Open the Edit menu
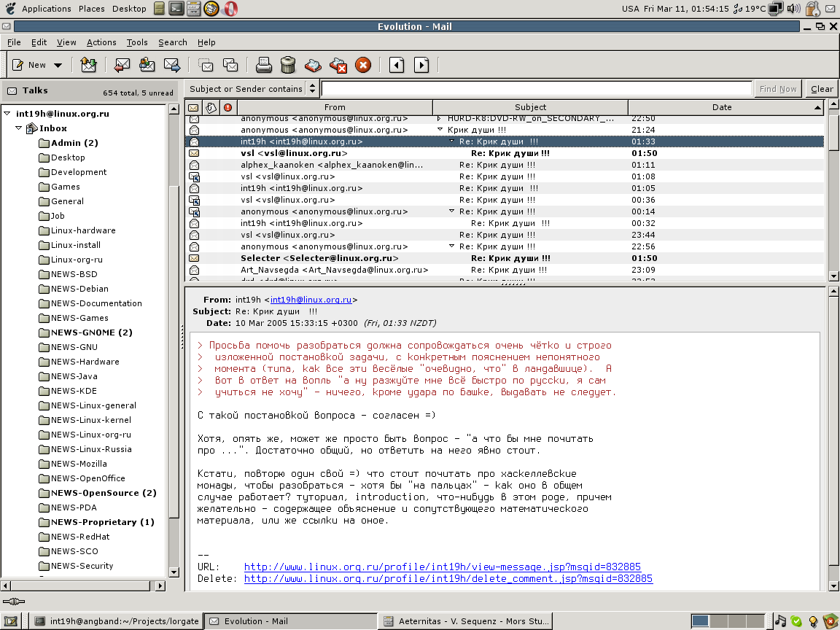The height and width of the screenshot is (630, 840). pos(39,42)
